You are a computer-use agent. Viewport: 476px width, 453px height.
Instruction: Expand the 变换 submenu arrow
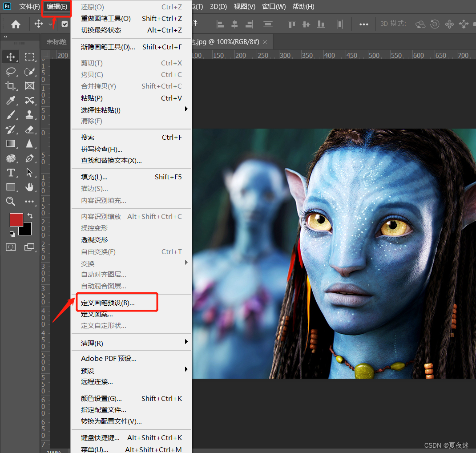click(x=186, y=263)
